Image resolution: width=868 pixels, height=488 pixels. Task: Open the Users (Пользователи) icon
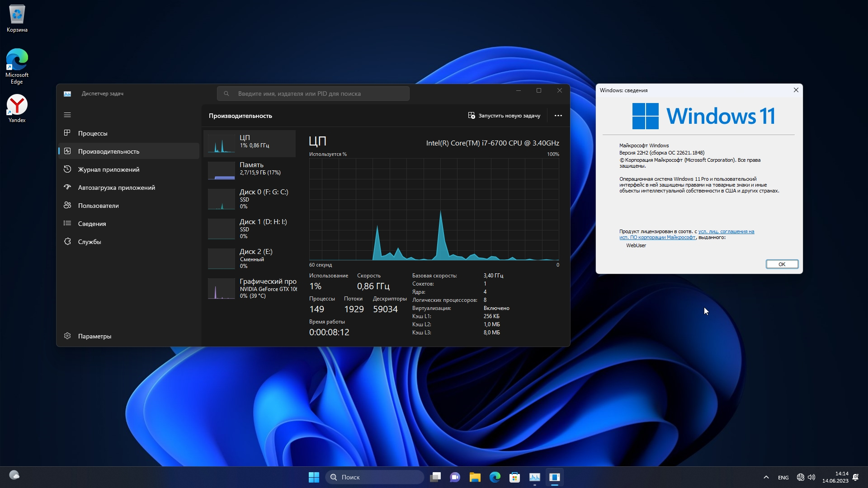click(x=67, y=205)
